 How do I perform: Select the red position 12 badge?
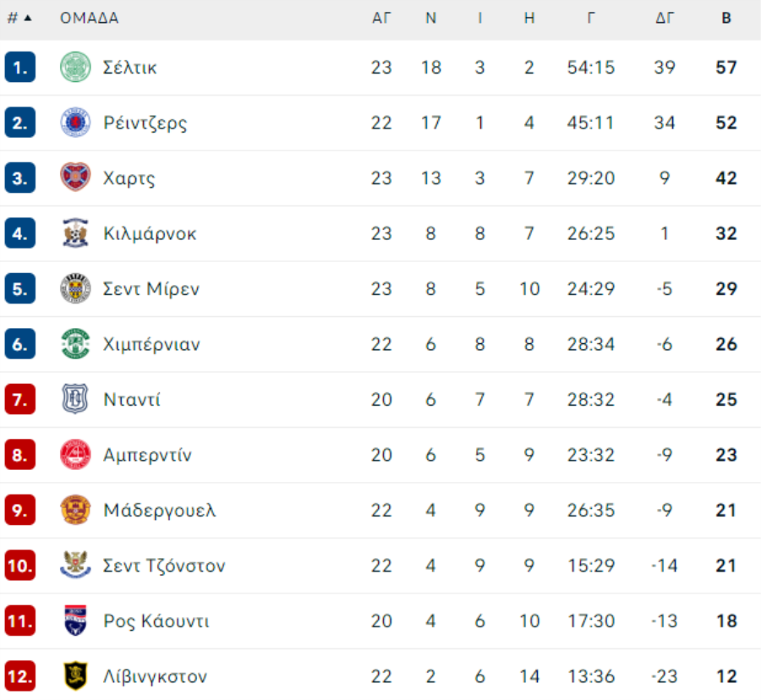[x=20, y=675]
